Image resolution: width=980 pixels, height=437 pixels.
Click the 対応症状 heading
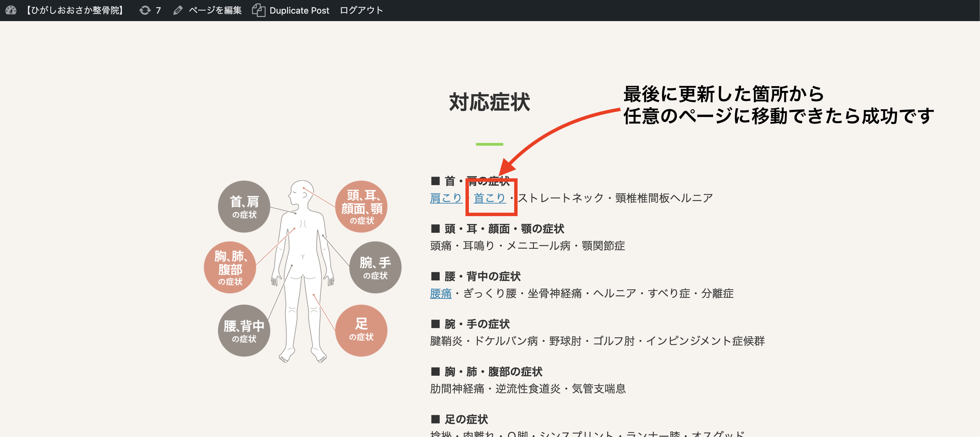[489, 102]
